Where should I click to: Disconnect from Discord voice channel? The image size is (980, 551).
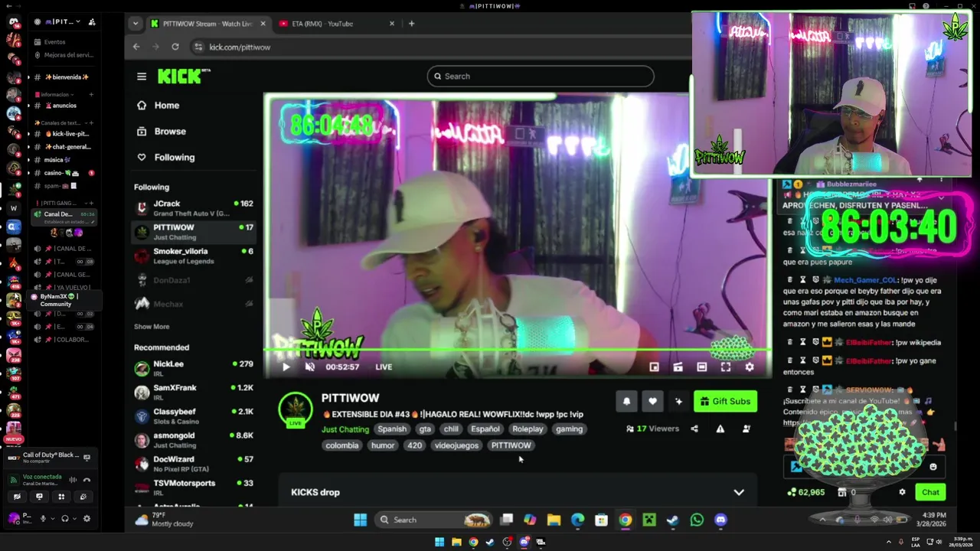click(x=87, y=480)
